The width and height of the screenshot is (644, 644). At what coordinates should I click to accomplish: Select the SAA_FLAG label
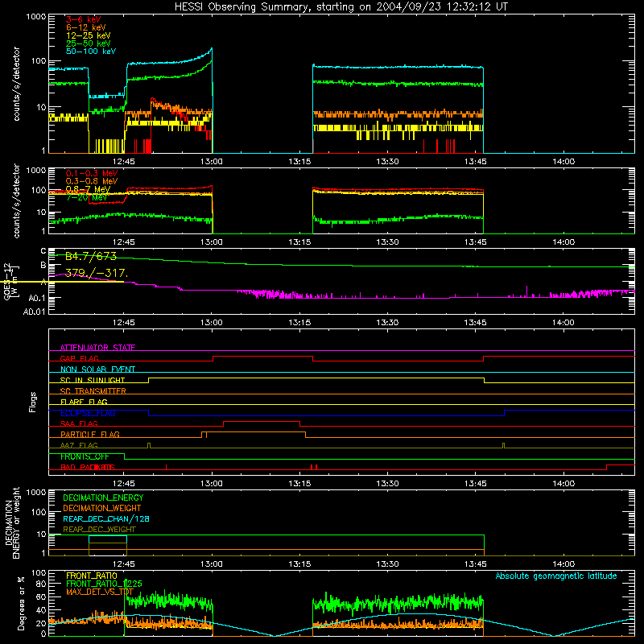79,423
